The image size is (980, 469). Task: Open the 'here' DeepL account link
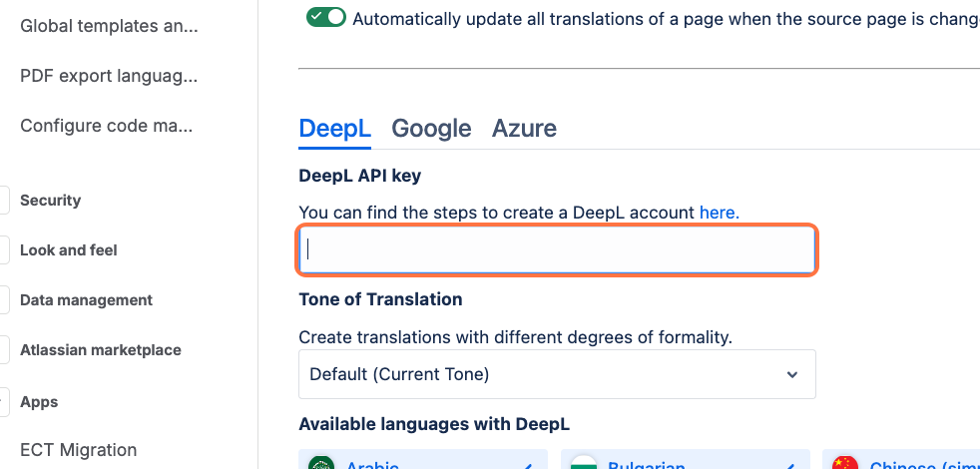point(718,212)
